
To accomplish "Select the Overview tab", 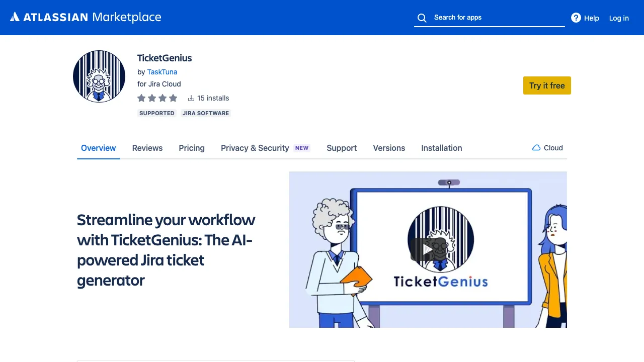I will tap(99, 148).
